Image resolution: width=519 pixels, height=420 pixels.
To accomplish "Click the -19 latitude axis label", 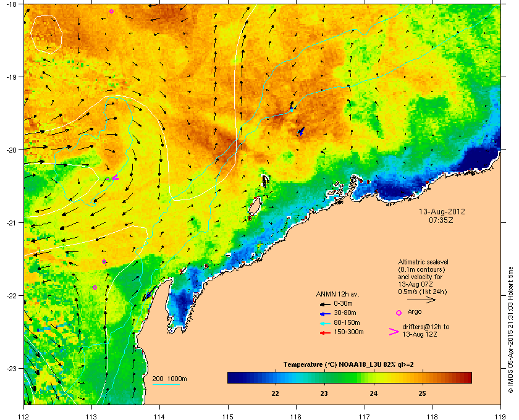I will (x=11, y=77).
